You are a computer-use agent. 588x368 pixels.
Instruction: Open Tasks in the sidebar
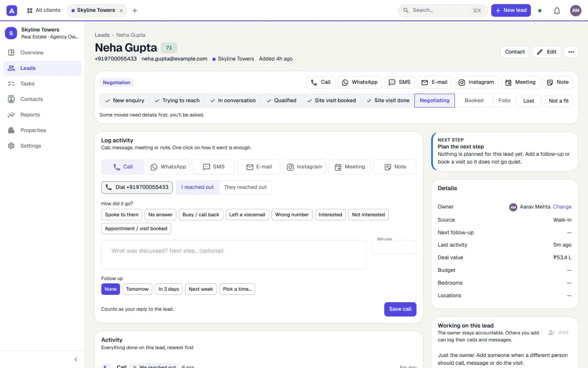point(42,84)
